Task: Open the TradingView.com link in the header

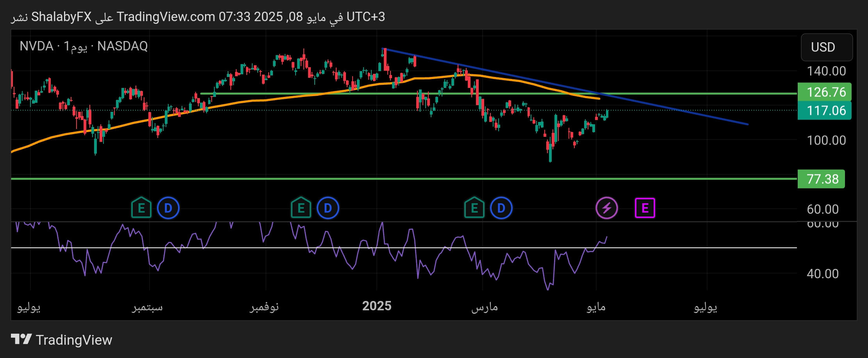Action: [166, 17]
